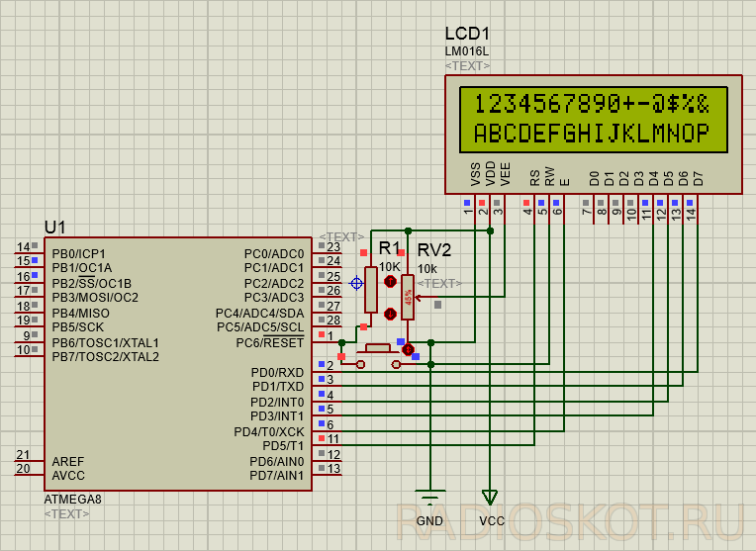Click the PB2/SS/OC1B pin label
756x551 pixels.
coord(92,283)
